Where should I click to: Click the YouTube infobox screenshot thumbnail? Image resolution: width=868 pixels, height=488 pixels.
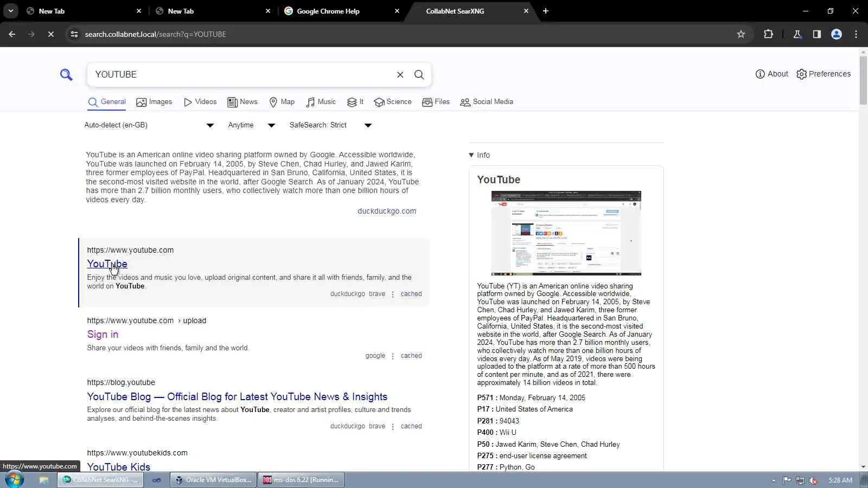(x=566, y=233)
